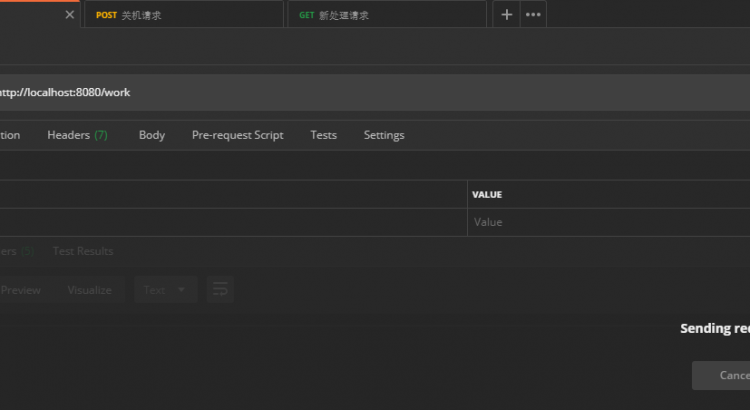The height and width of the screenshot is (410, 750).
Task: Open the request Settings tab
Action: click(x=384, y=135)
